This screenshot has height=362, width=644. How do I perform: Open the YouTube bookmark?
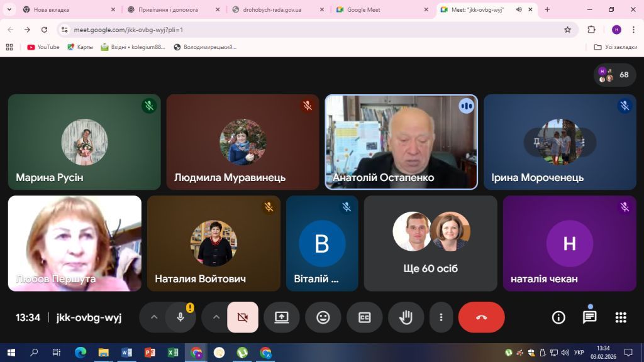coord(43,47)
